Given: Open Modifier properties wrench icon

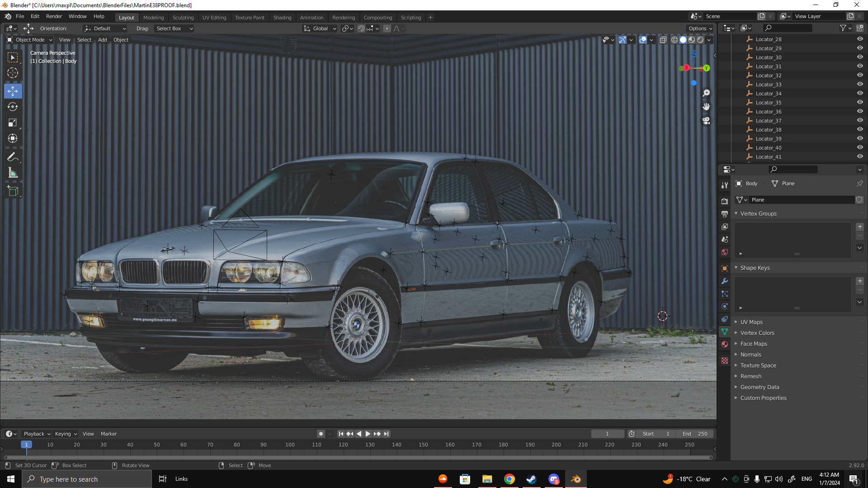Looking at the screenshot, I should [725, 281].
